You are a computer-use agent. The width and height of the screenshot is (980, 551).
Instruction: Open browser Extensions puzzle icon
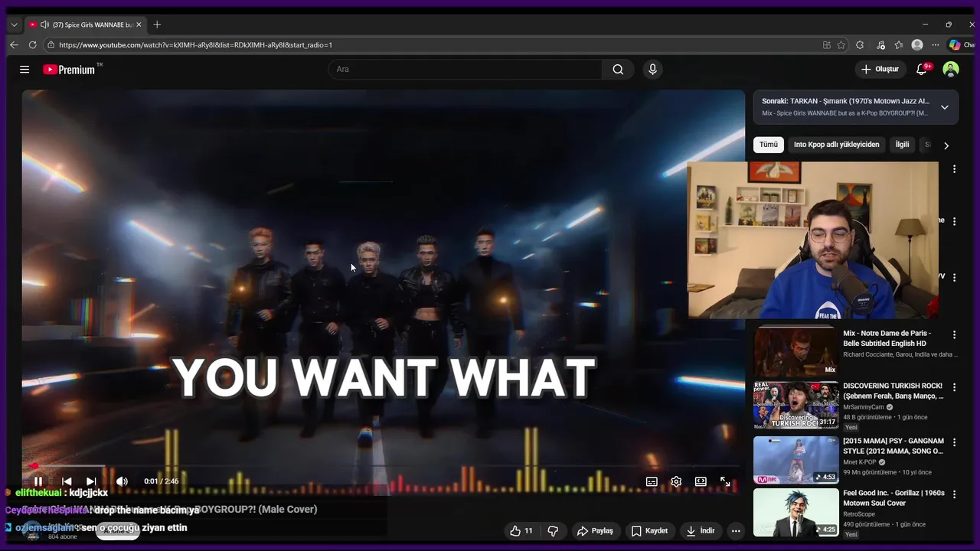tap(860, 45)
